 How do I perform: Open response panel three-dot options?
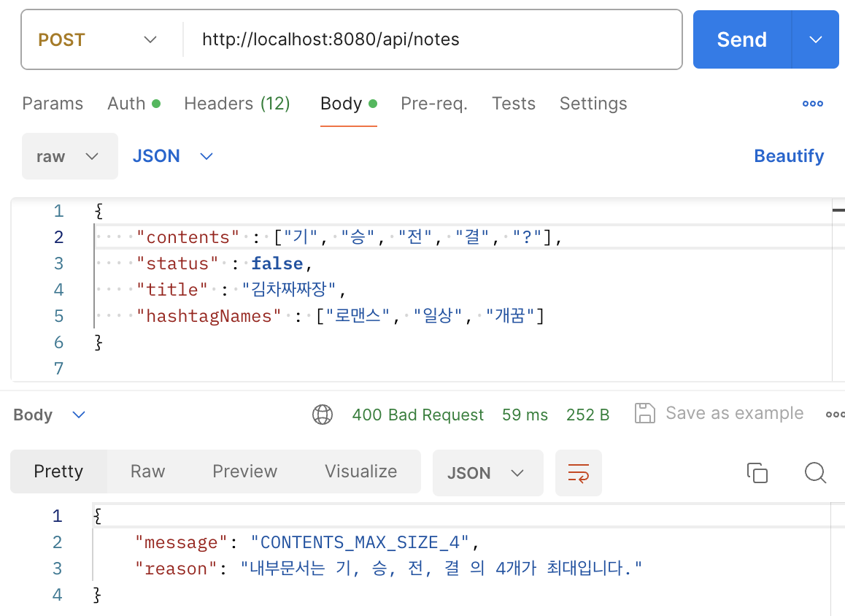(x=835, y=415)
